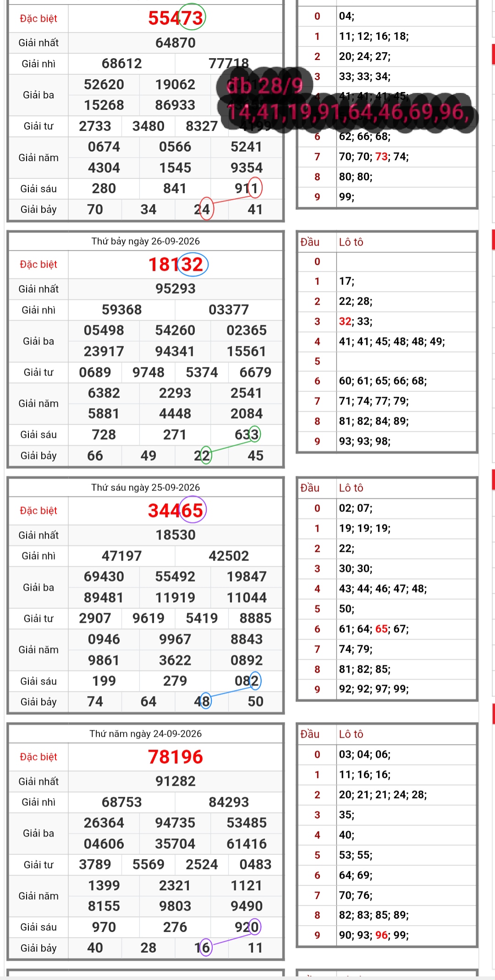Select lô tô row 93; 93; 98;
The image size is (495, 980).
(365, 441)
